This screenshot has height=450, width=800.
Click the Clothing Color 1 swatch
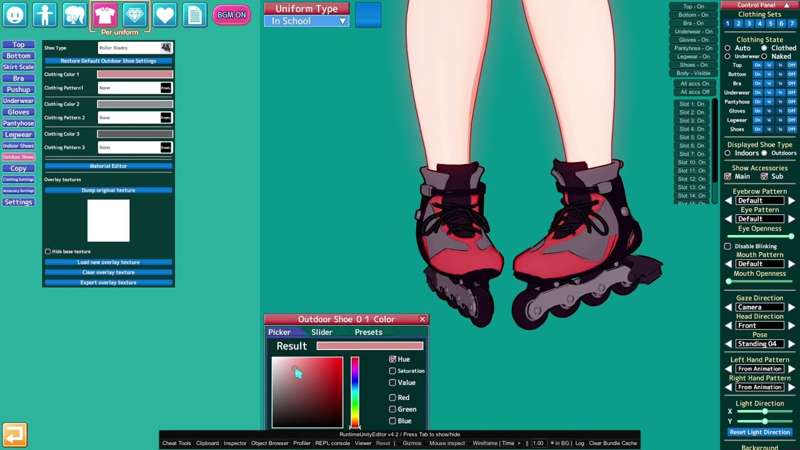[134, 74]
